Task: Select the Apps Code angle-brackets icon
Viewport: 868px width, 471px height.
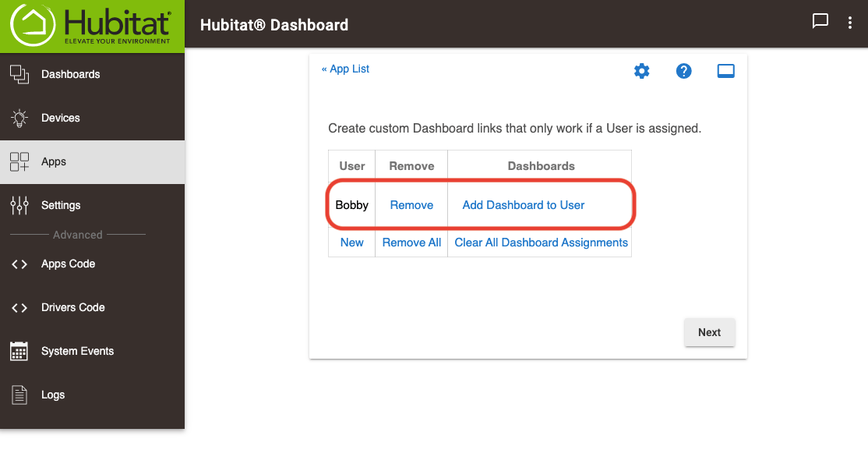Action: coord(18,264)
